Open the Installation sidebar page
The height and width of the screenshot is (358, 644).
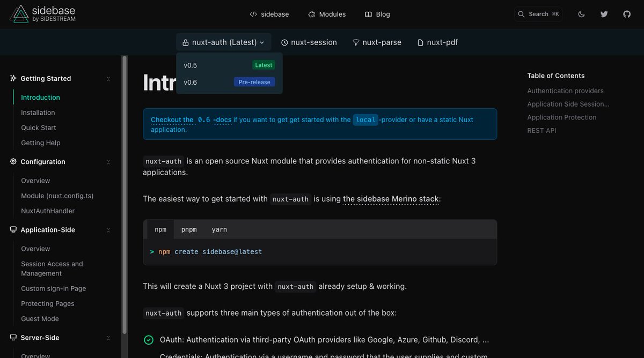(x=38, y=113)
